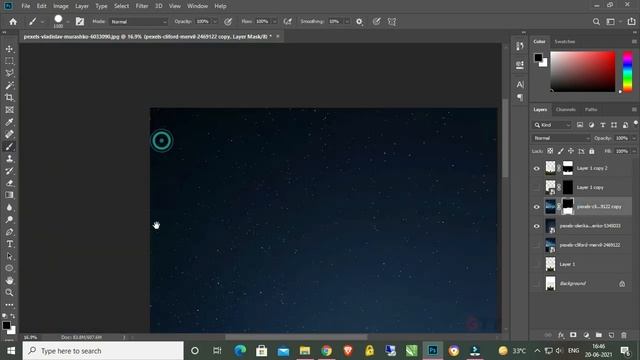The width and height of the screenshot is (640, 360).
Task: Select the Healing Brush tool
Action: tap(9, 134)
